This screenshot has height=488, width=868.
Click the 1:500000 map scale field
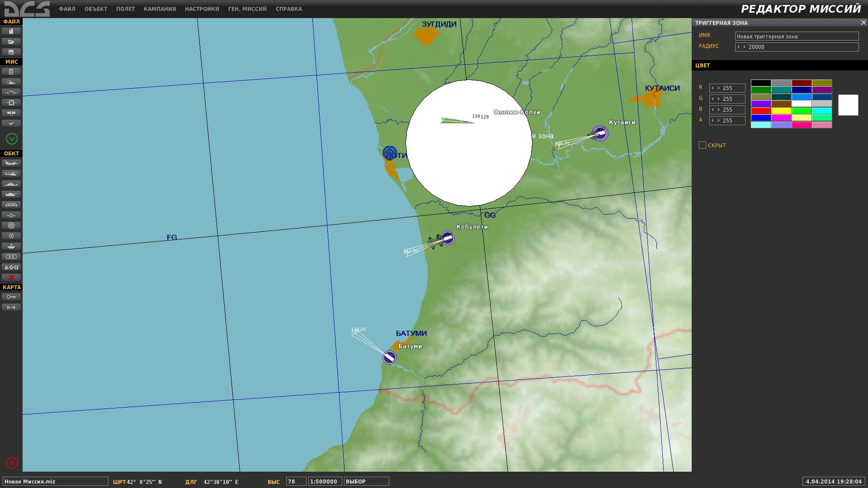click(325, 482)
